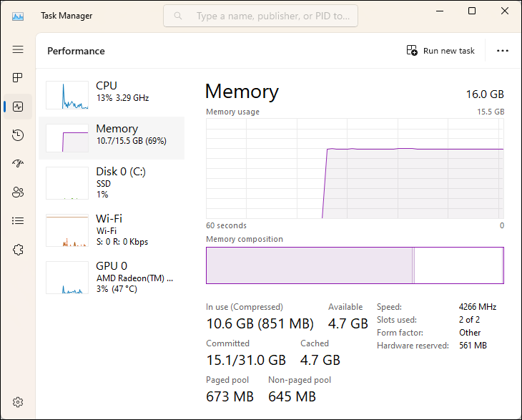Click the Available value 4.7 GB
522x420 pixels.
coord(348,323)
